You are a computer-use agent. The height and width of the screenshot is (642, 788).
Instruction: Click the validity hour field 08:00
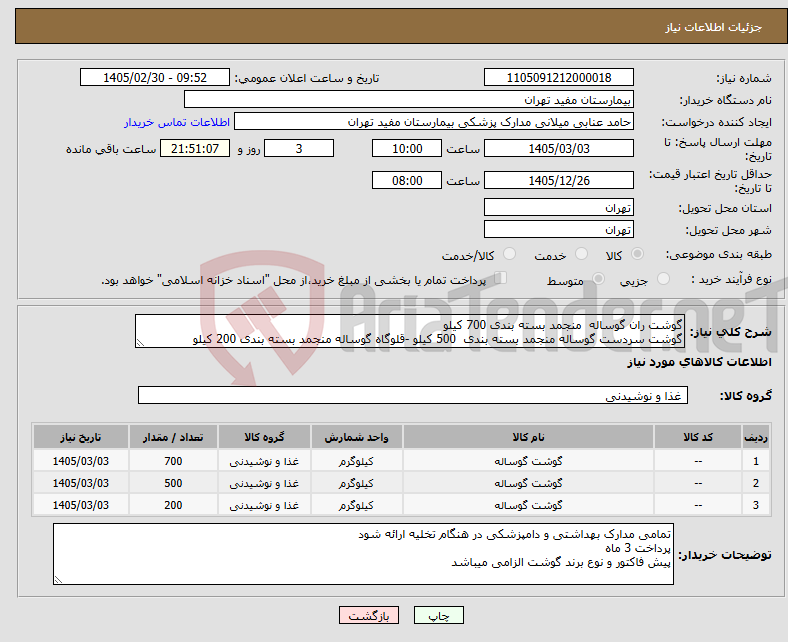[x=407, y=180]
